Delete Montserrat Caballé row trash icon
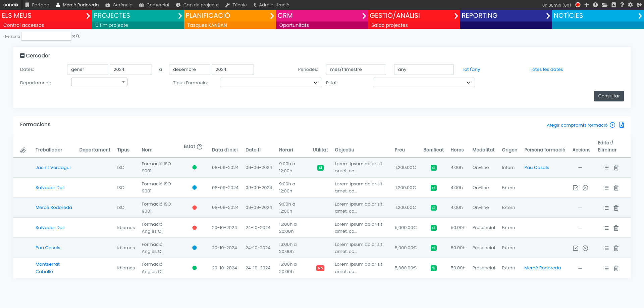The image size is (644, 308). [x=616, y=268]
